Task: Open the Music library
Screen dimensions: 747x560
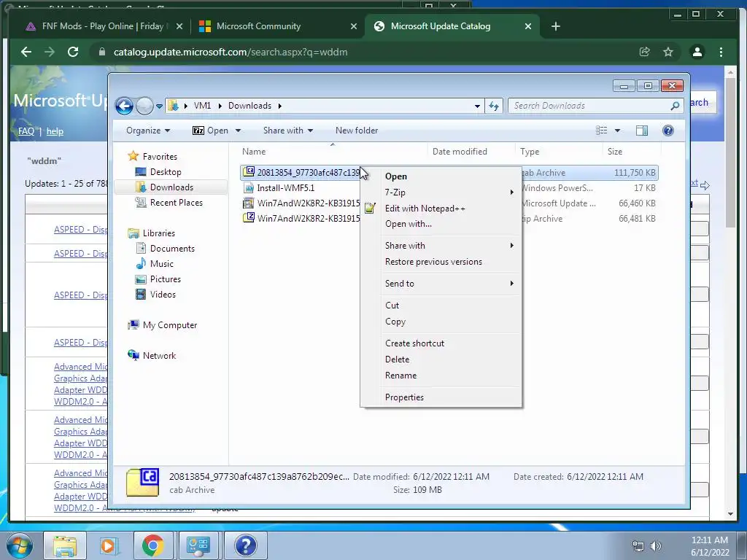Action: 161,263
